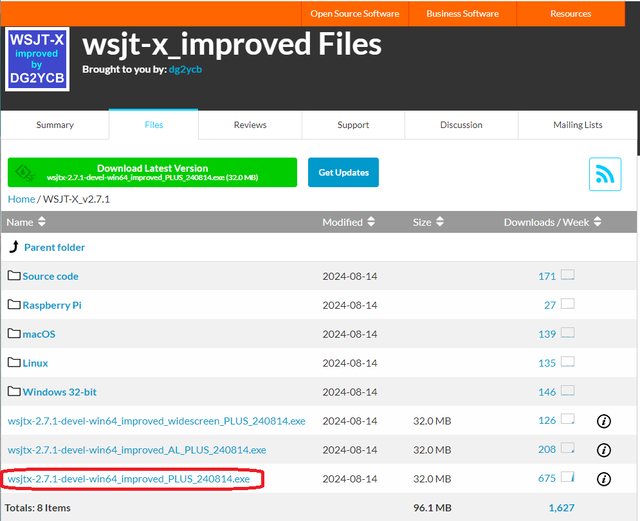640x521 pixels.
Task: Click the WSJT-X improved project logo
Action: (37, 59)
